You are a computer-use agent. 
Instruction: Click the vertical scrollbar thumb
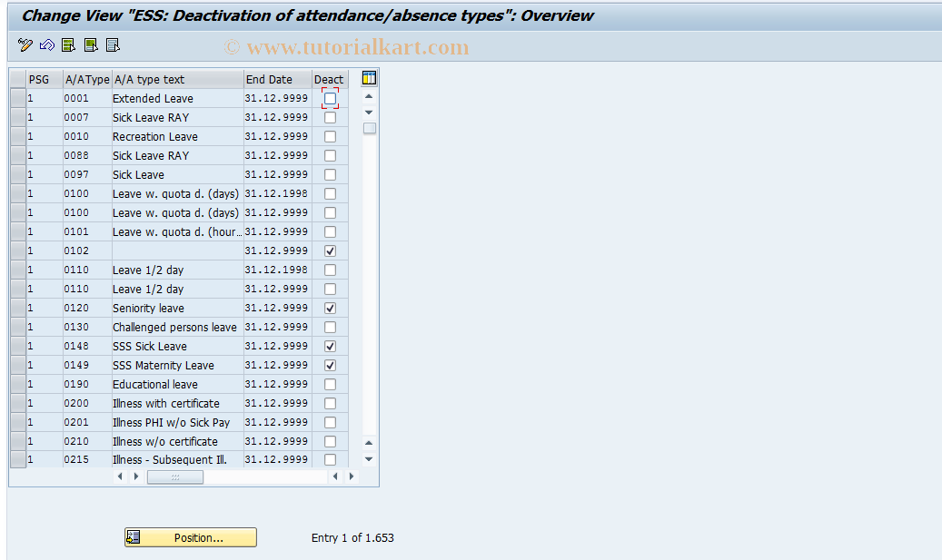point(370,128)
